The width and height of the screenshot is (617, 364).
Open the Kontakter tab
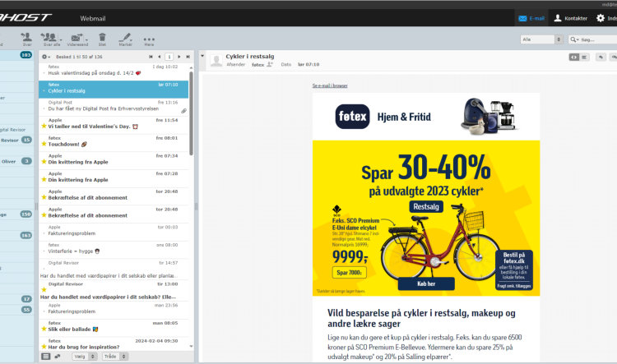click(571, 18)
